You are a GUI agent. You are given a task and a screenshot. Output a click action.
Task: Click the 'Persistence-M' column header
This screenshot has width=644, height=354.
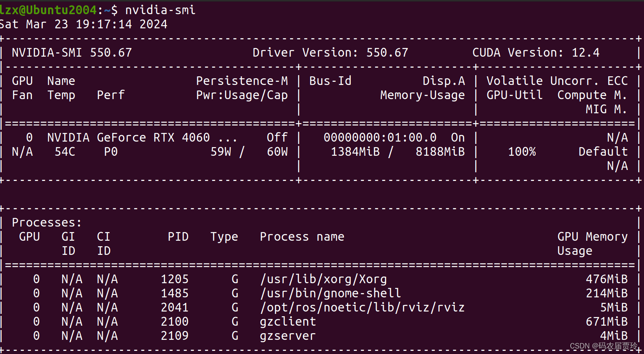242,81
